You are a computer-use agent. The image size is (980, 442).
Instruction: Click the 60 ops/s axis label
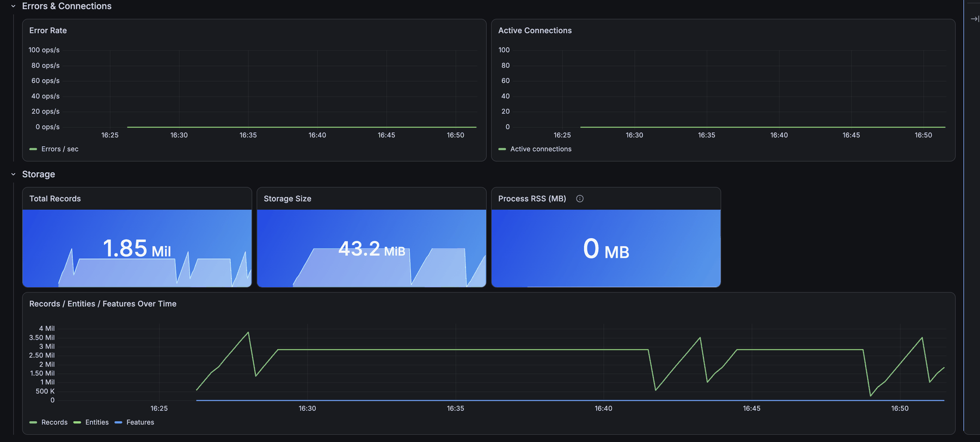point(45,81)
